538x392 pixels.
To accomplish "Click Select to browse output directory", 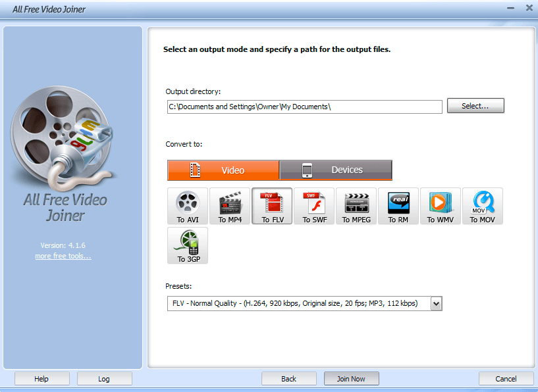I will [475, 105].
